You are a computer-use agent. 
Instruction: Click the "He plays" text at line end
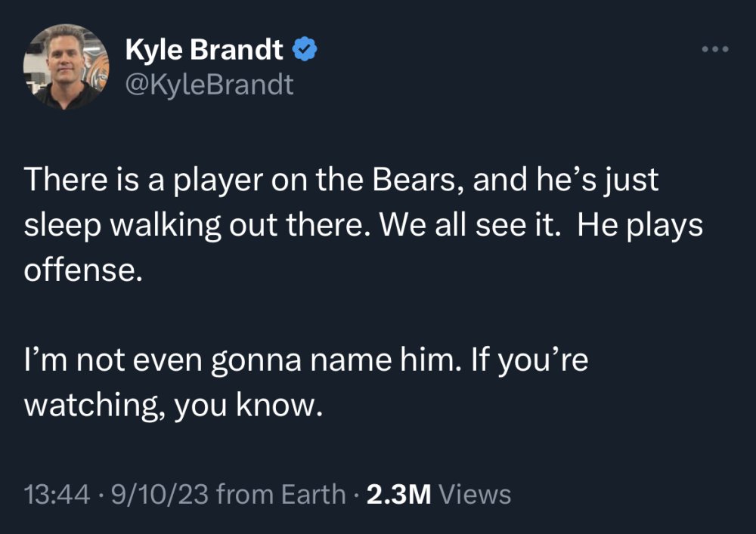pos(640,225)
